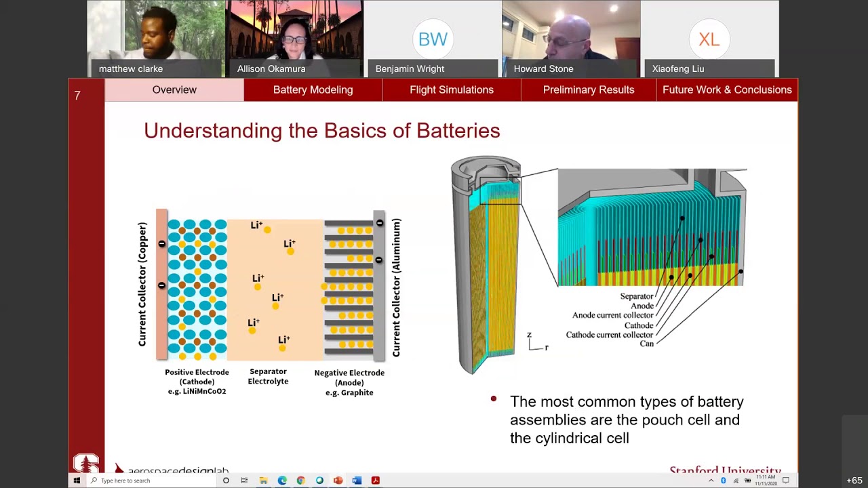Image resolution: width=868 pixels, height=488 pixels.
Task: Open the network status tray icon
Action: click(x=736, y=481)
